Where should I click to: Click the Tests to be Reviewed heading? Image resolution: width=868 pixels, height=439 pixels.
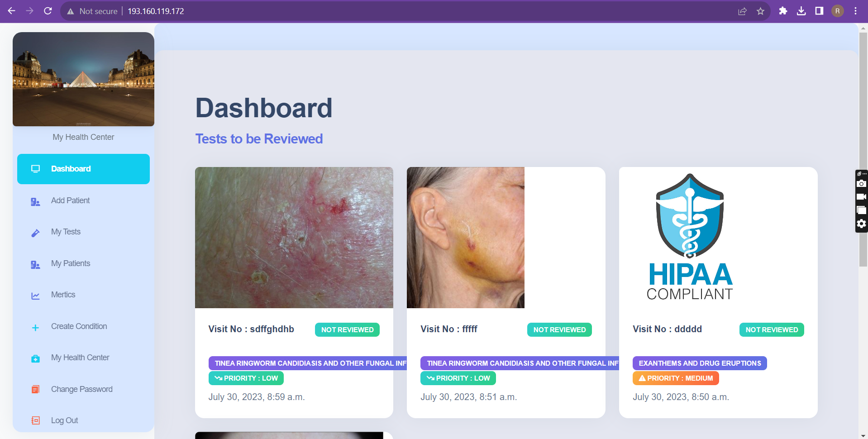(258, 139)
